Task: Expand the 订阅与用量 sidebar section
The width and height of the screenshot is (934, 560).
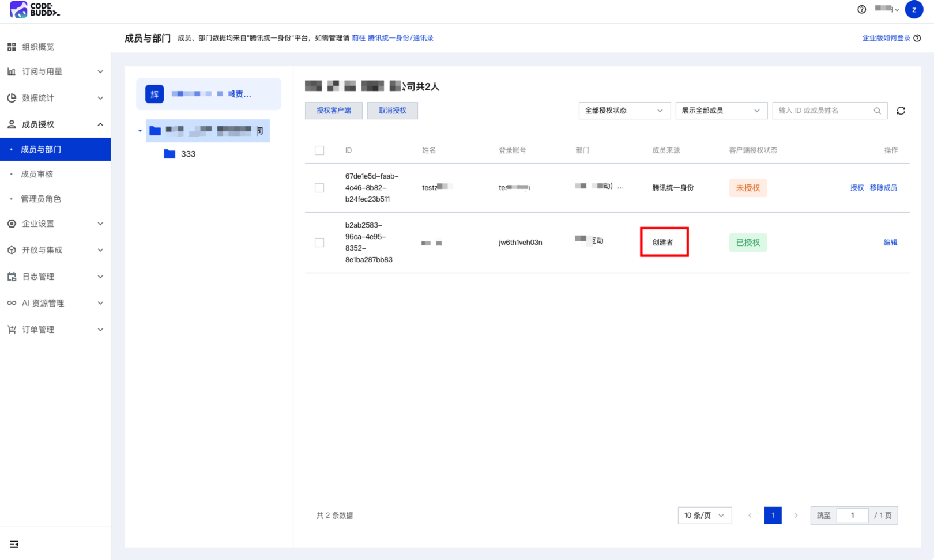Action: click(55, 71)
